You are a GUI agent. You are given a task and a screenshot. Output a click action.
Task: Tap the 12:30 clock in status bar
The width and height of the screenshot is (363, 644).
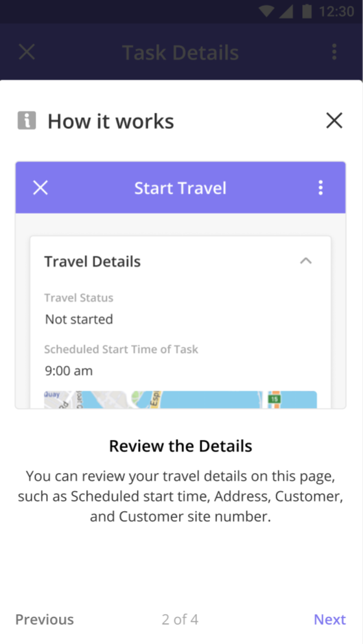coord(336,12)
